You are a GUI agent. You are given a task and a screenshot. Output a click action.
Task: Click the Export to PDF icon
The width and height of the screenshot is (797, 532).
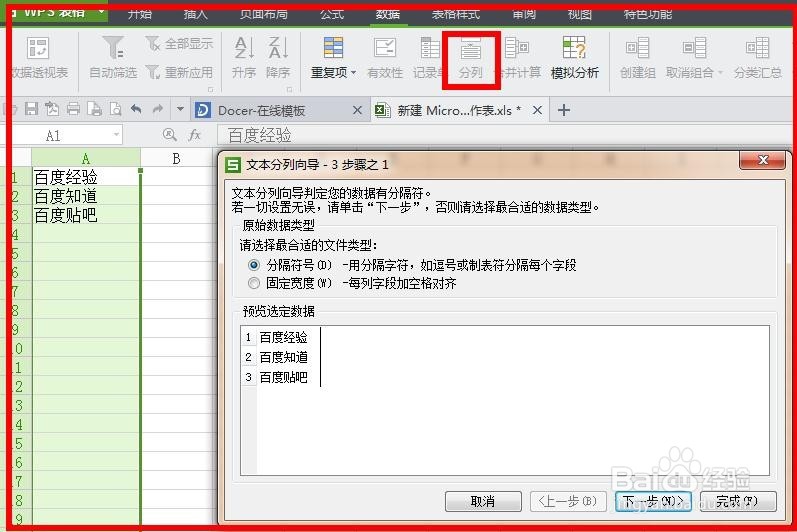[x=52, y=109]
